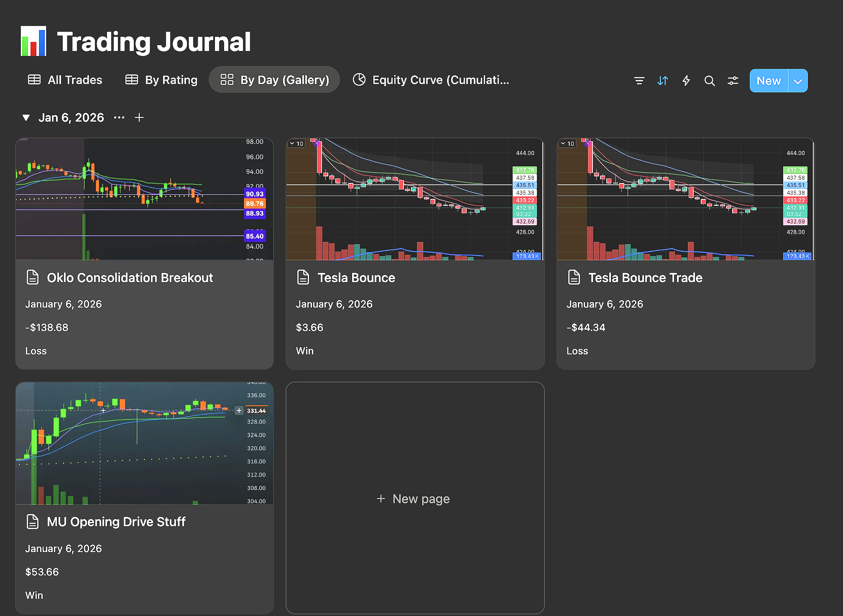Click the sort arrows icon

[662, 81]
